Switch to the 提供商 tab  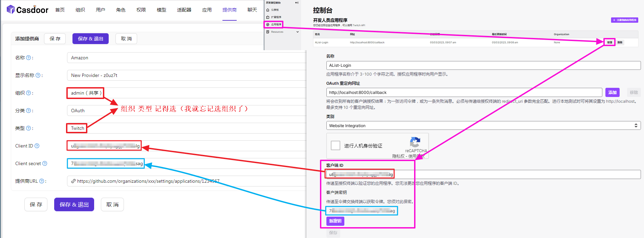pos(229,10)
